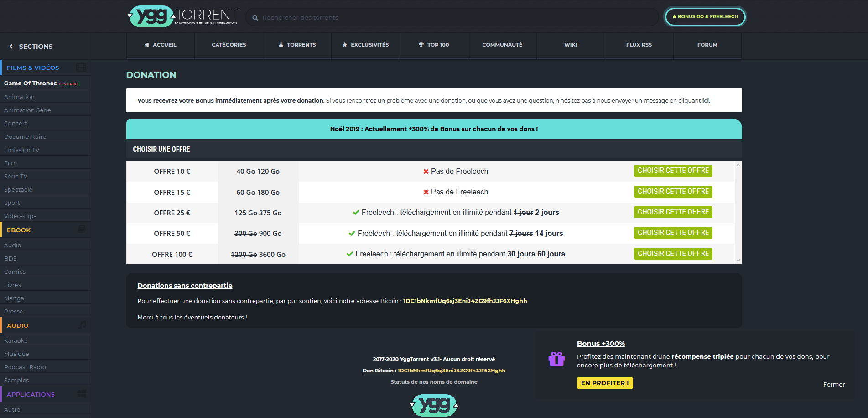Click the search magnifier icon
The width and height of the screenshot is (868, 418).
click(x=255, y=18)
